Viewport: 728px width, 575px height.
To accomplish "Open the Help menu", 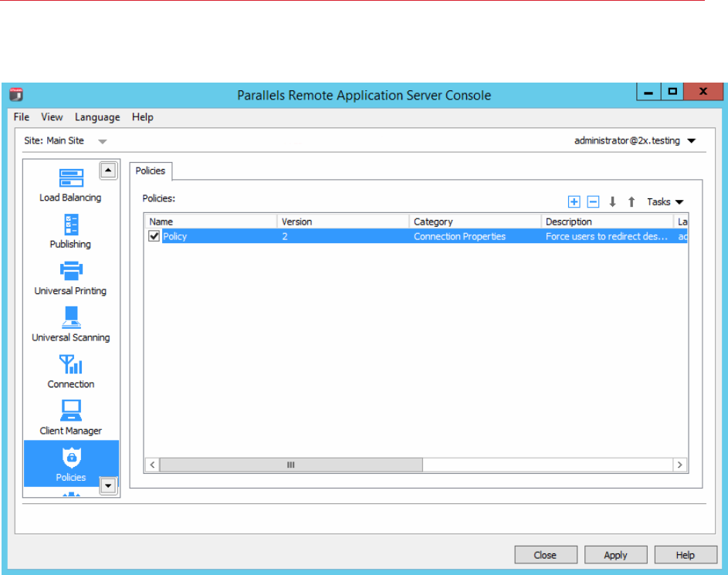I will (143, 117).
